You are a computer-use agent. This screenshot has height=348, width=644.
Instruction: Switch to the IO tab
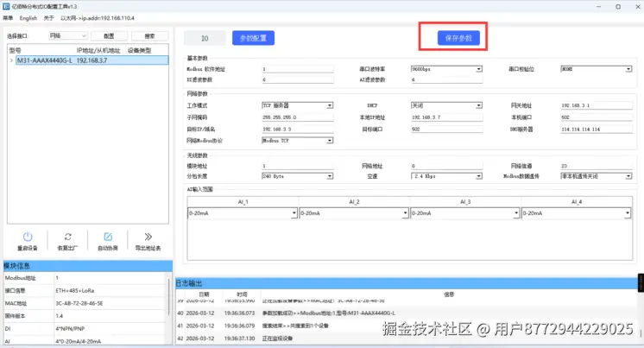(x=205, y=38)
